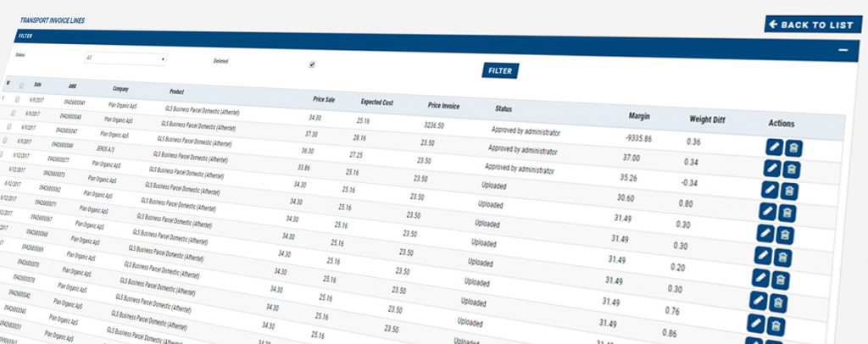This screenshot has height=344, width=868.
Task: Edit the row with weight diff 0.20
Action: point(760,278)
